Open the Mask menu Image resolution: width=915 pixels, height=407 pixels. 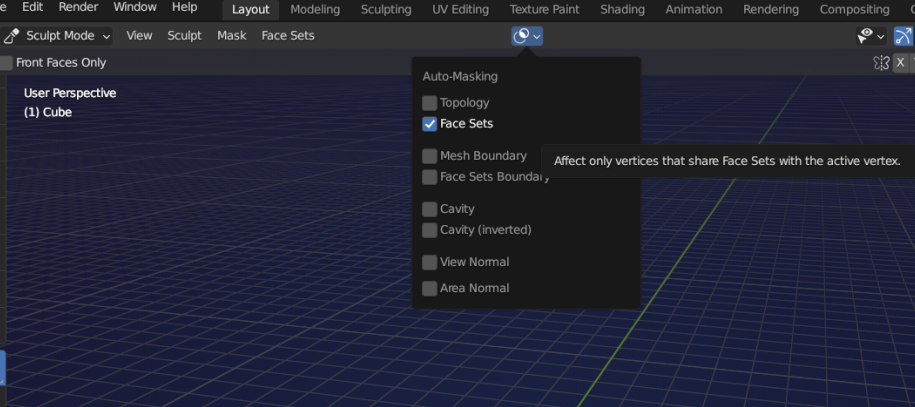[232, 36]
